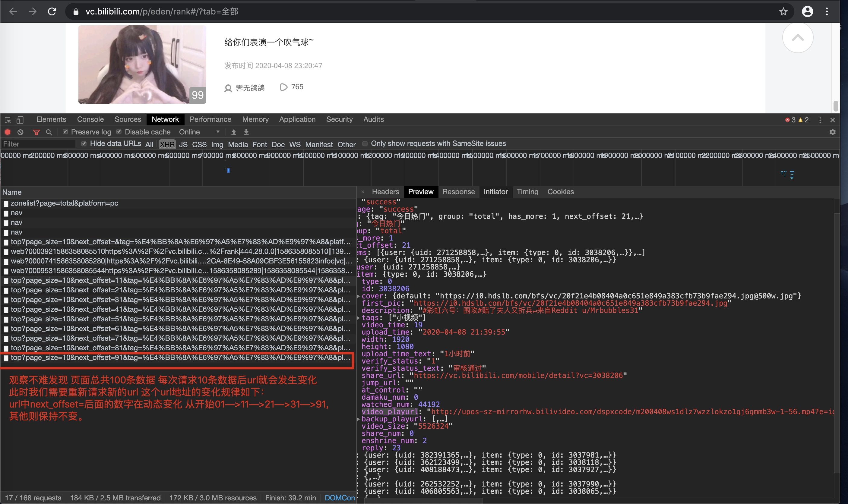Select the request with next_offset=91
Screen dimensions: 848x504
[178, 358]
